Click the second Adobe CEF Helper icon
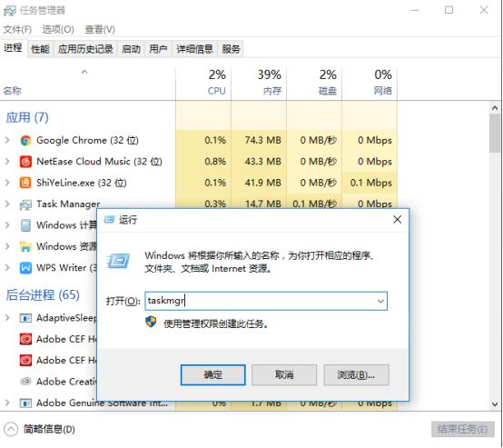Image resolution: width=503 pixels, height=448 pixels. pyautogui.click(x=25, y=361)
